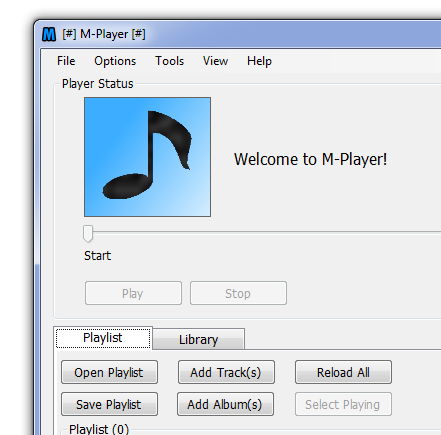
Task: Switch to the Playlist tab
Action: coord(103,338)
